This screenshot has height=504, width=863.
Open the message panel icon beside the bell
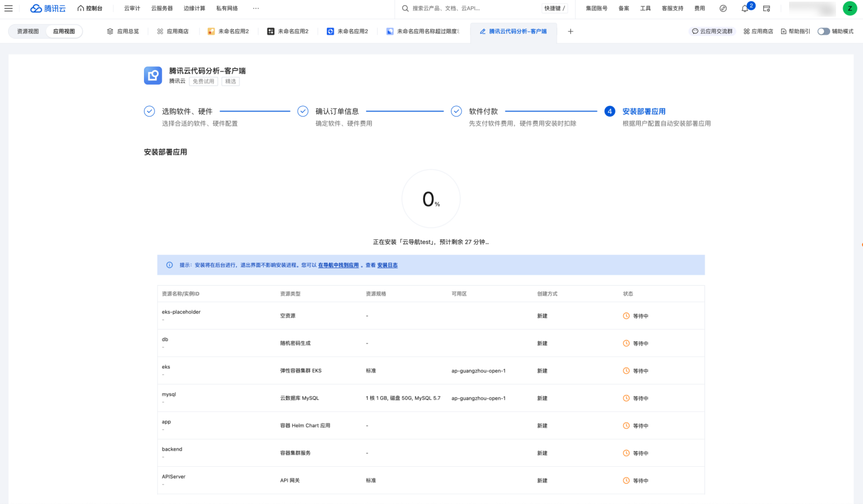pos(766,8)
